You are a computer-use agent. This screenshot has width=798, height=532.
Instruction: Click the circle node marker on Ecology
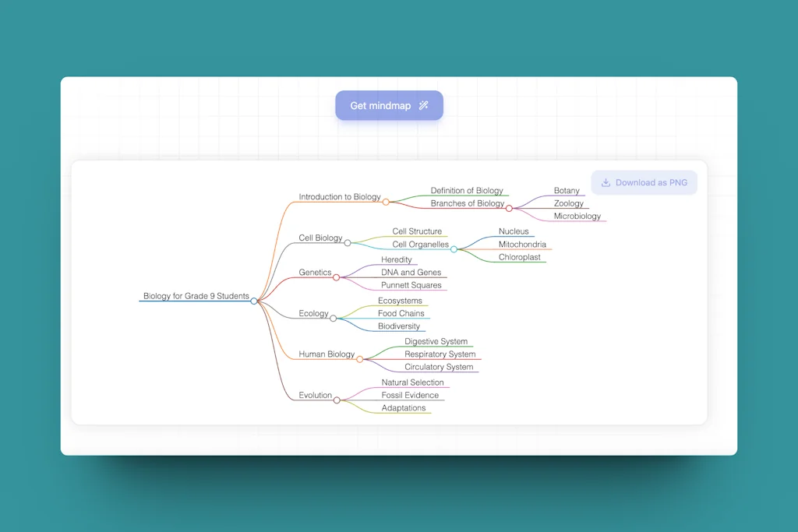click(x=334, y=317)
